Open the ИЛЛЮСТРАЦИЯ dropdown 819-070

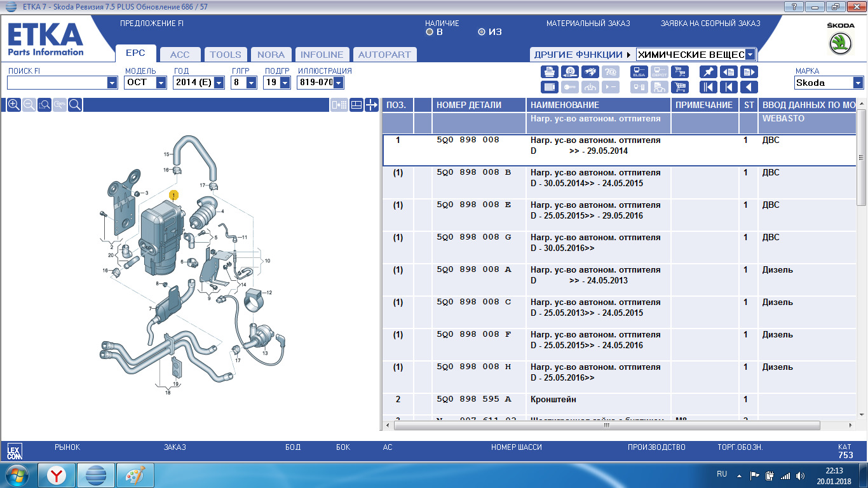pos(338,83)
